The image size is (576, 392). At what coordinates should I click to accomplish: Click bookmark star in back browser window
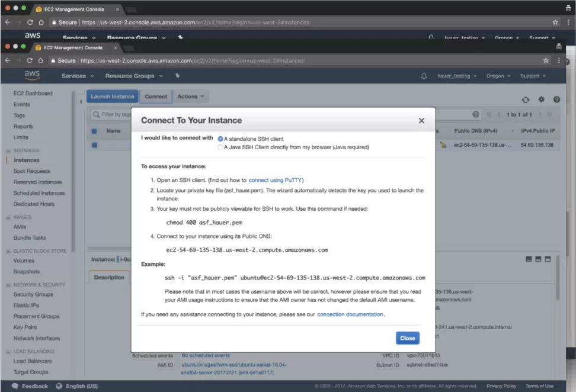click(x=555, y=23)
